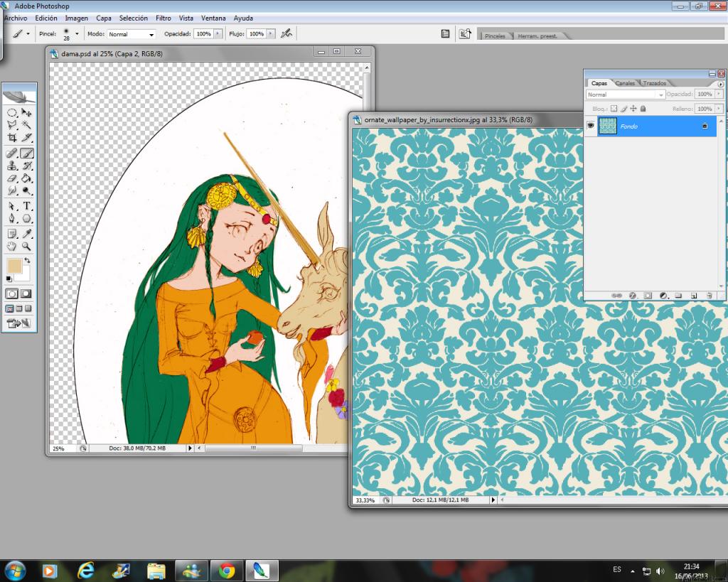
Task: Open the Vista menu
Action: 186,18
